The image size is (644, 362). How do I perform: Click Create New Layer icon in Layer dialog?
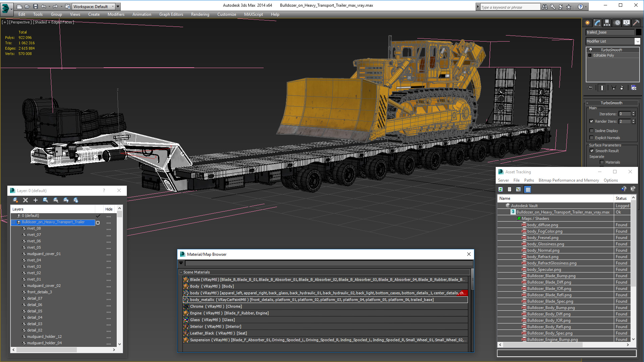click(x=15, y=200)
